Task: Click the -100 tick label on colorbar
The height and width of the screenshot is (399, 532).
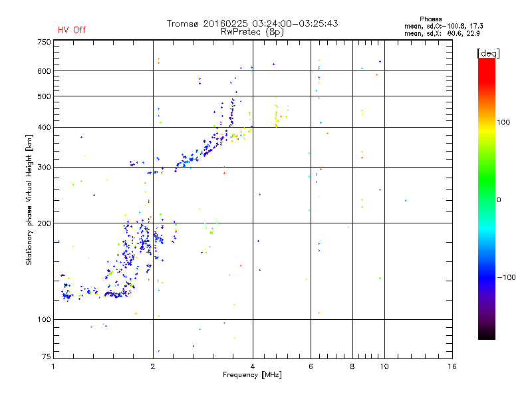Action: [x=507, y=277]
